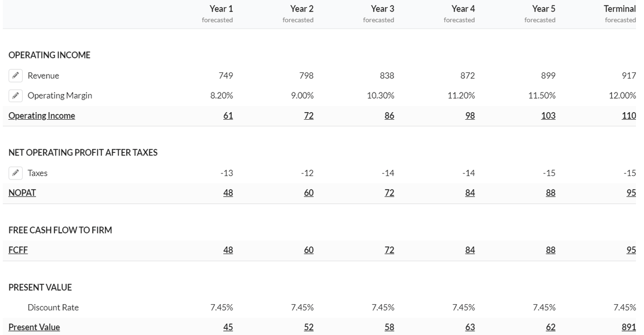The width and height of the screenshot is (644, 335).
Task: Open the NOPAT underlined label
Action: tap(22, 193)
